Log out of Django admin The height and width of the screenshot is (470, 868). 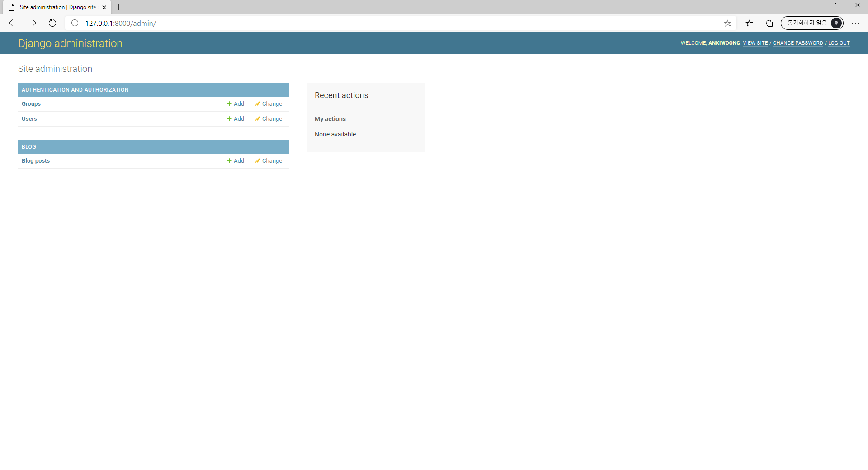click(839, 43)
